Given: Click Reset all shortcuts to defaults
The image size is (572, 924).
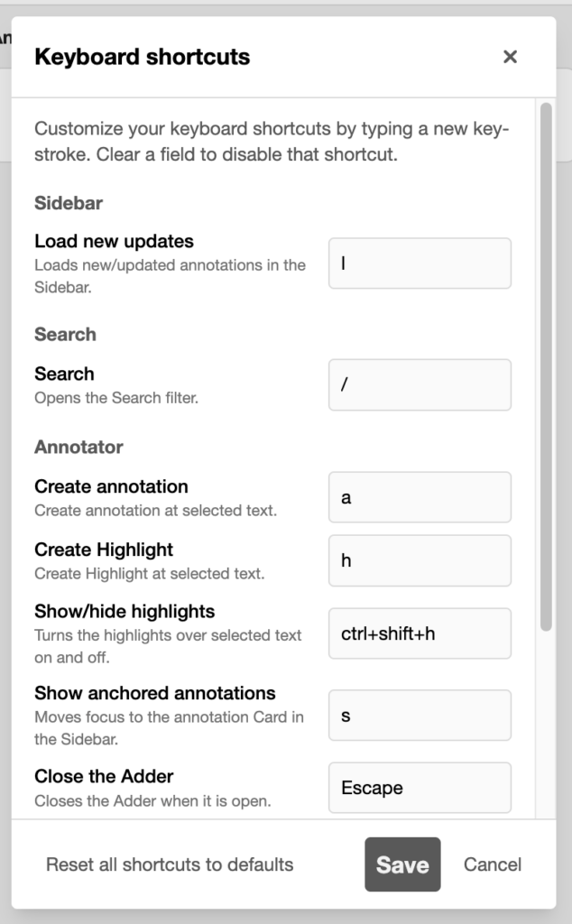Looking at the screenshot, I should pyautogui.click(x=168, y=864).
